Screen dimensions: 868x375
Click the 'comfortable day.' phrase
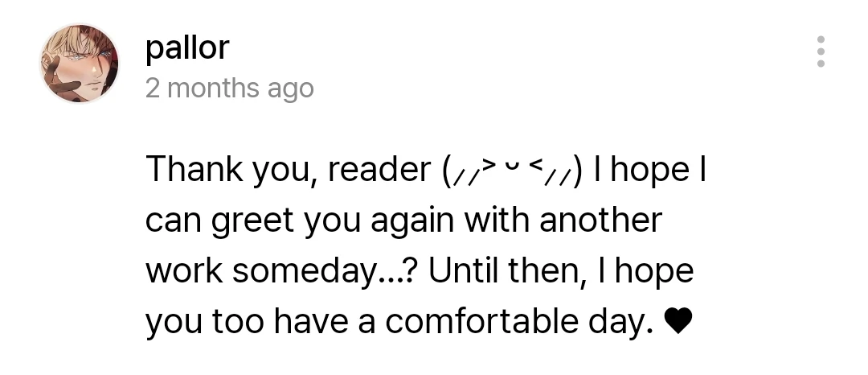click(519, 322)
